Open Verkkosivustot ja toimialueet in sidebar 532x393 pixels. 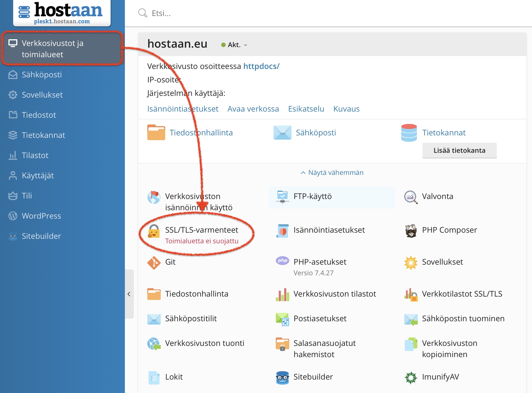pyautogui.click(x=62, y=49)
